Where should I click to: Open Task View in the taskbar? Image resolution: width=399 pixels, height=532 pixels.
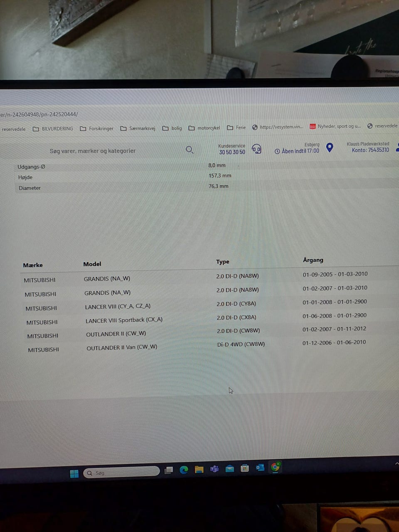point(168,470)
